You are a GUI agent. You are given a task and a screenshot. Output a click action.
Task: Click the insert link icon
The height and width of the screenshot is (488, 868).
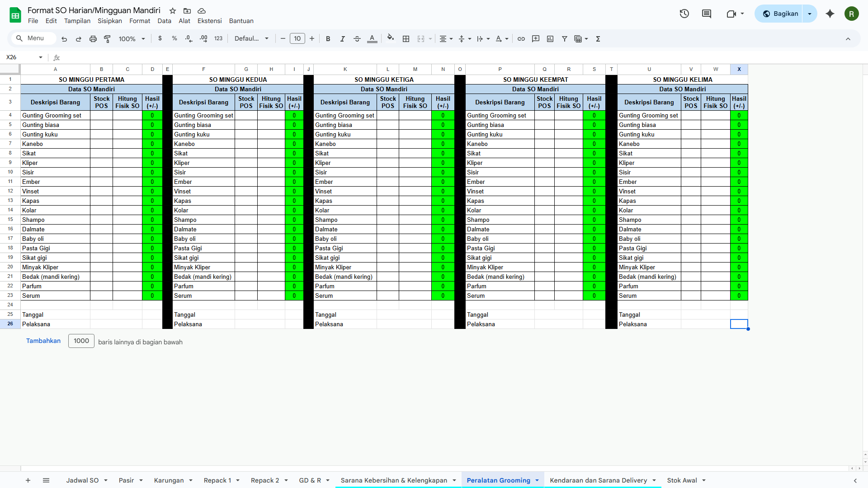point(521,39)
